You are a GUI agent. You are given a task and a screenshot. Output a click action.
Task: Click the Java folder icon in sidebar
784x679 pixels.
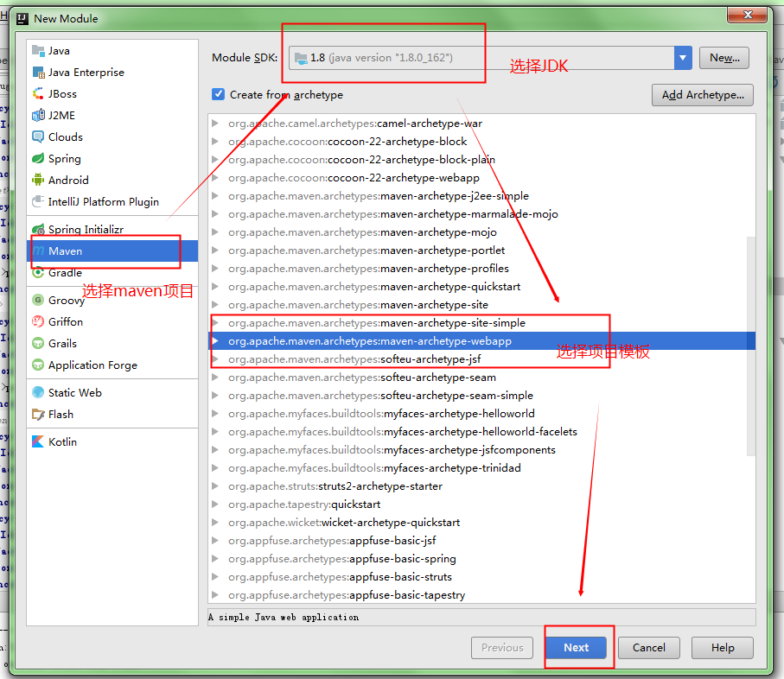(38, 50)
